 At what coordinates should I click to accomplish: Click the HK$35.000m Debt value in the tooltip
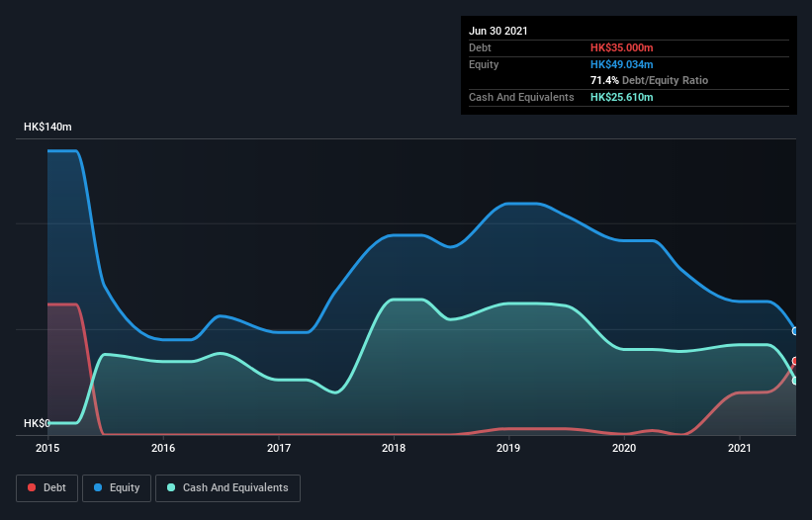[x=621, y=47]
